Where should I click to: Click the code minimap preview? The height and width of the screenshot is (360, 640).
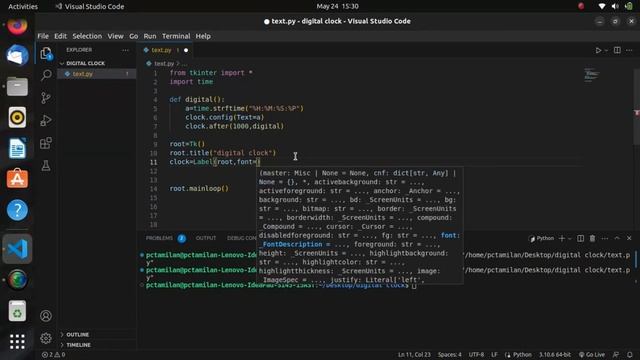tap(591, 75)
